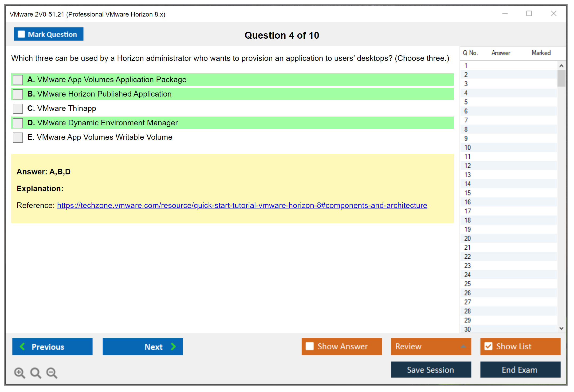Click the reset zoom magnifier icon
The image size is (574, 392).
[x=36, y=373]
